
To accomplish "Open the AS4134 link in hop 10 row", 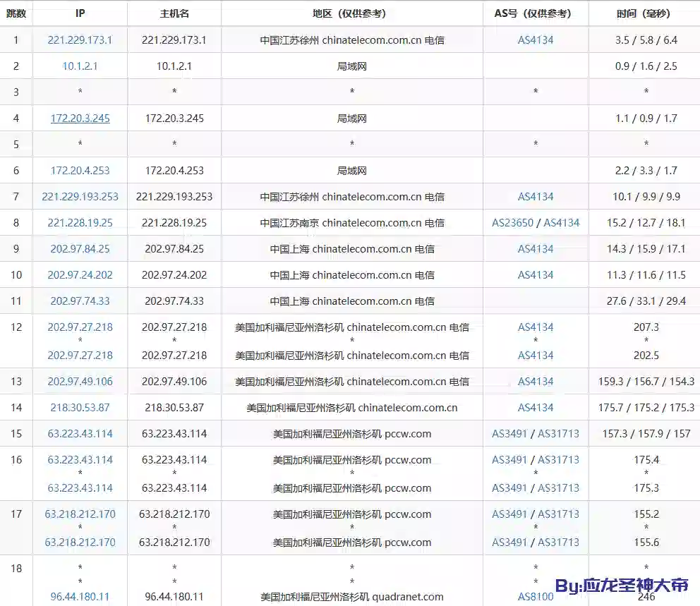I will pyautogui.click(x=536, y=275).
